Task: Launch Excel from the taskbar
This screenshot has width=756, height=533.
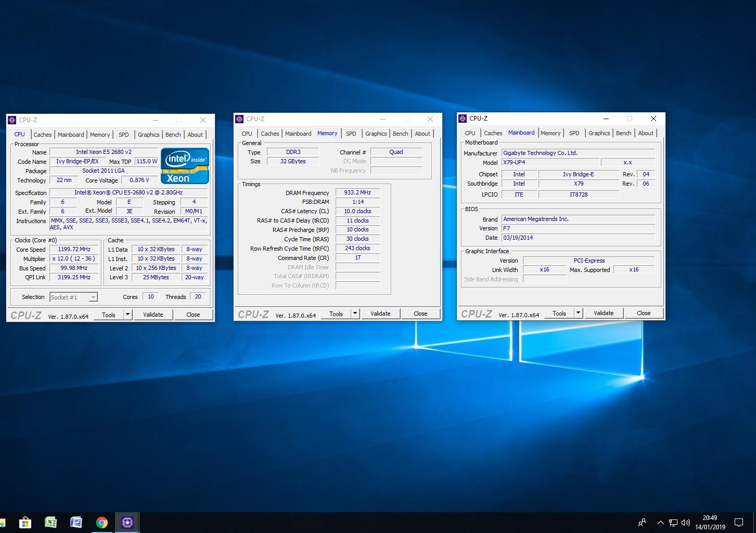Action: 50,523
